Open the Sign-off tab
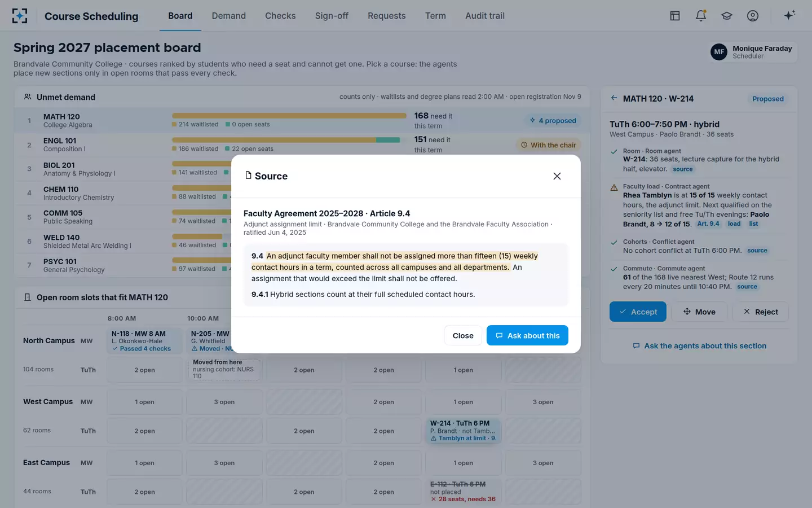This screenshot has width=812, height=508. (332, 16)
